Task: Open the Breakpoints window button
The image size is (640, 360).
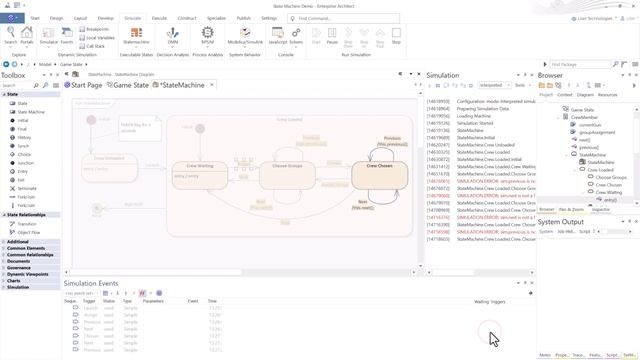Action: (x=94, y=29)
